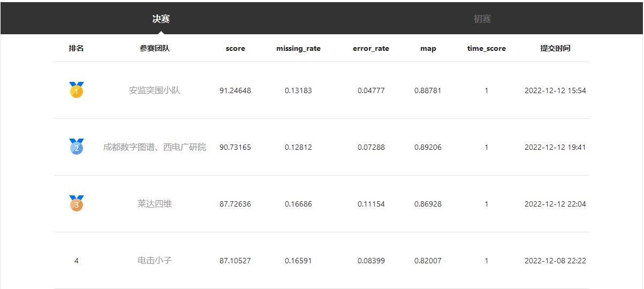
Task: Open team 电击小子
Action: click(x=155, y=261)
